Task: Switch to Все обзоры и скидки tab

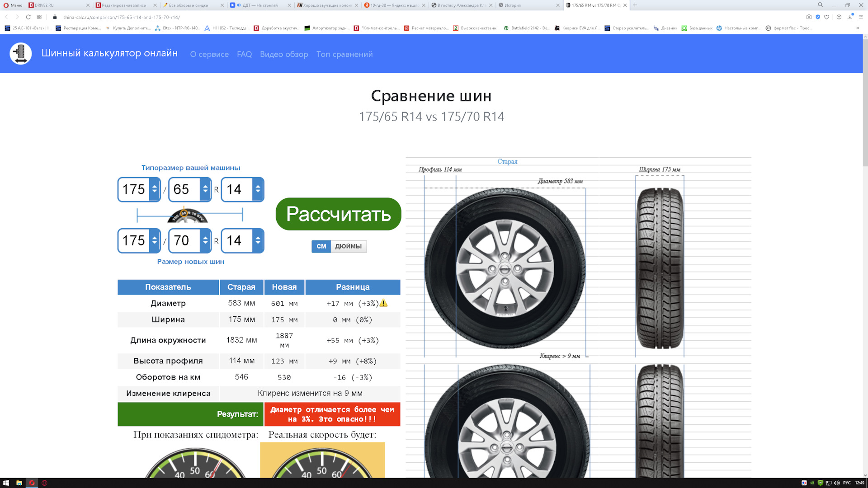Action: point(193,5)
